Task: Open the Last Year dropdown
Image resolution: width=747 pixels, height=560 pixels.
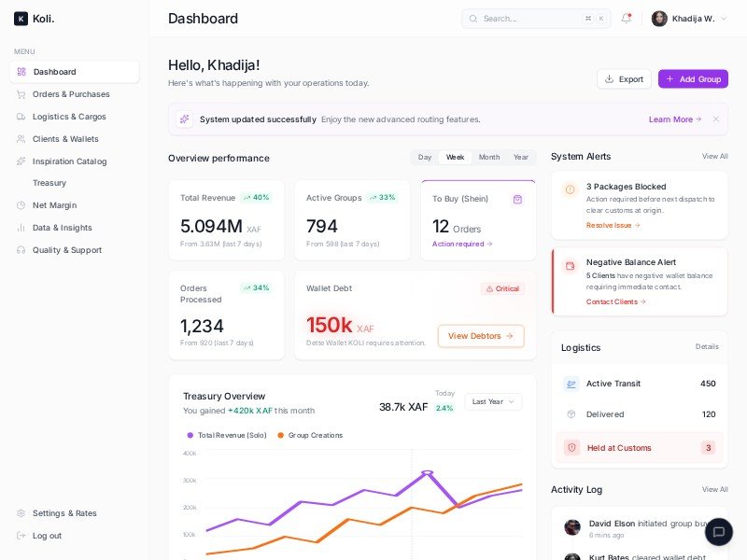Action: (493, 401)
